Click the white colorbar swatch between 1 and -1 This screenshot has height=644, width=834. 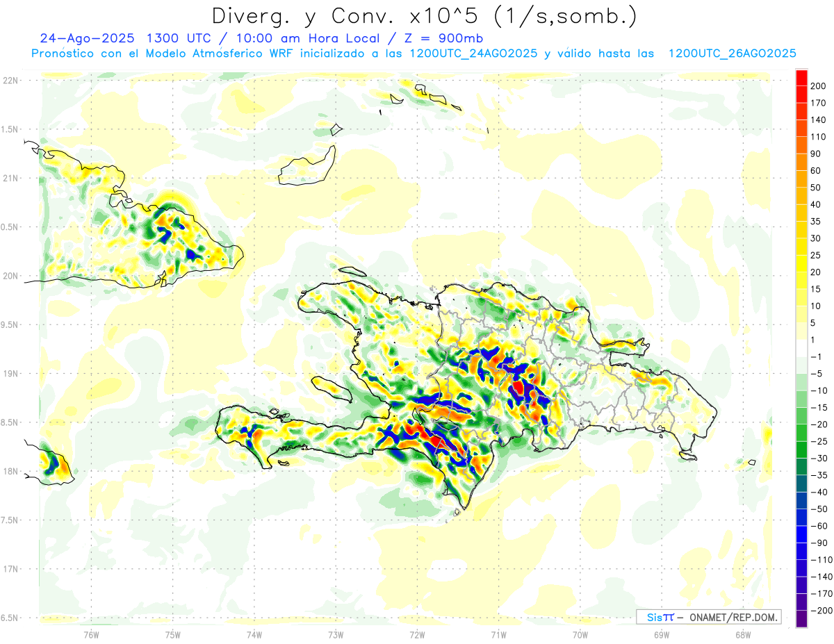click(801, 349)
